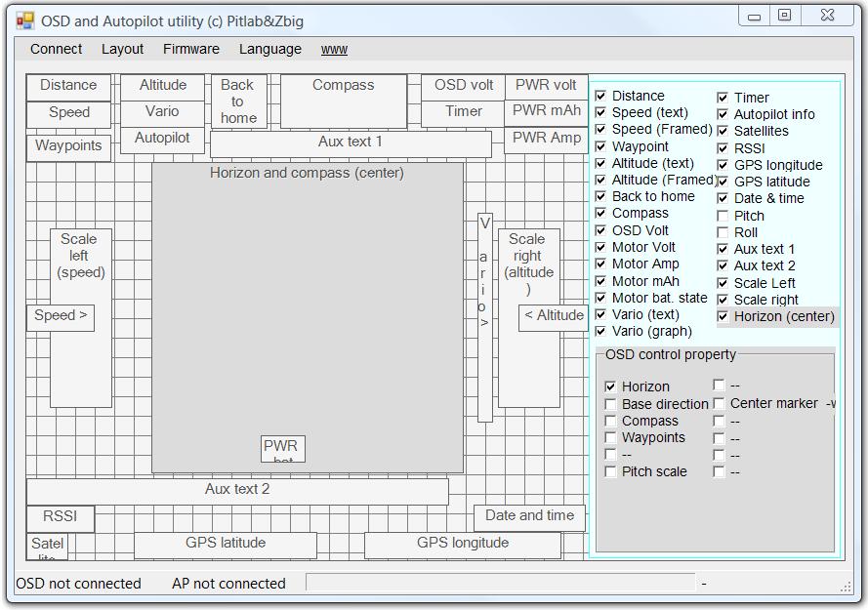The height and width of the screenshot is (610, 868).
Task: Enable Base direction in OSD control property
Action: coord(610,404)
